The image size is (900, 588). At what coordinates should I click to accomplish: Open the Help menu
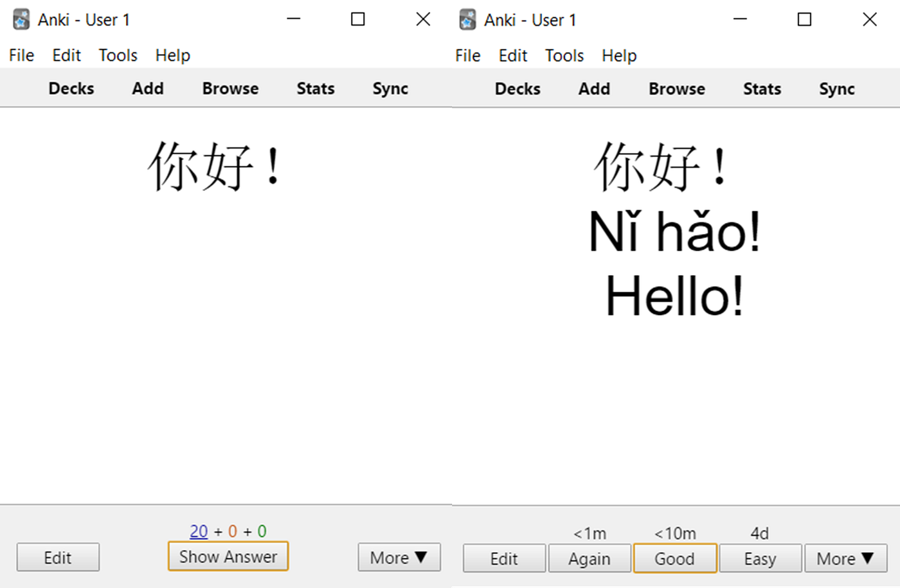tap(172, 55)
